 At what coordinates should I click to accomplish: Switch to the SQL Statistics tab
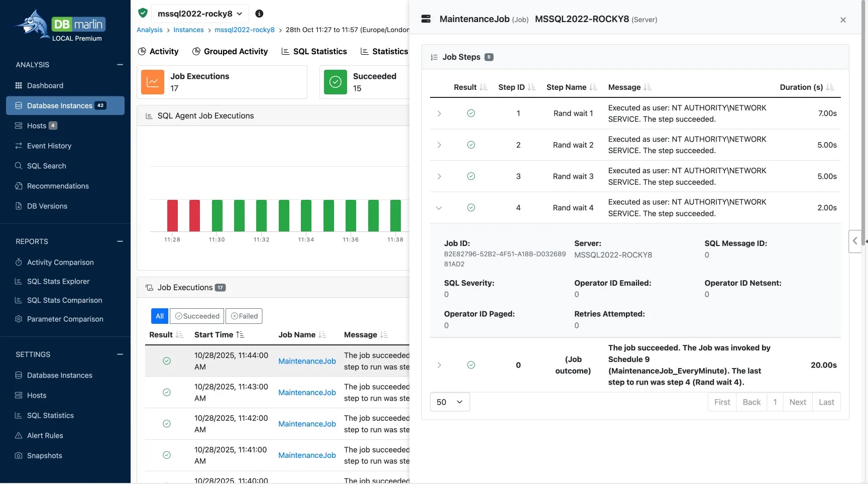314,51
